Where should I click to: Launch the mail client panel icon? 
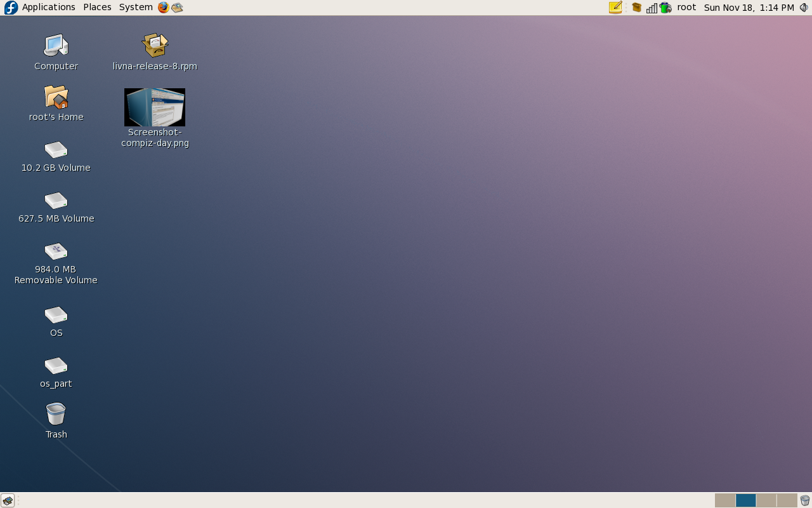click(177, 8)
